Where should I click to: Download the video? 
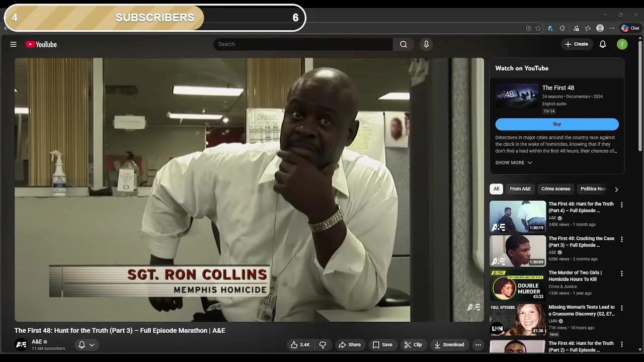(x=449, y=345)
